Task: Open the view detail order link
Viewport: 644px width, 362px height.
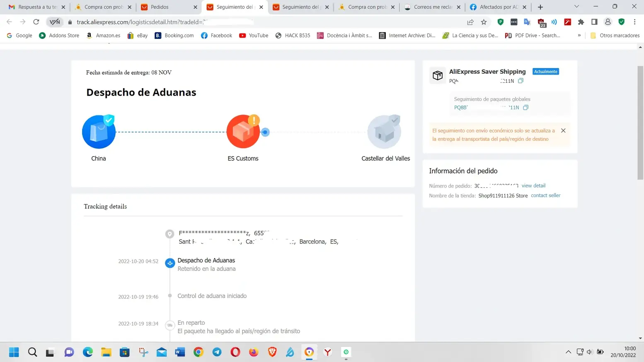Action: (x=533, y=186)
